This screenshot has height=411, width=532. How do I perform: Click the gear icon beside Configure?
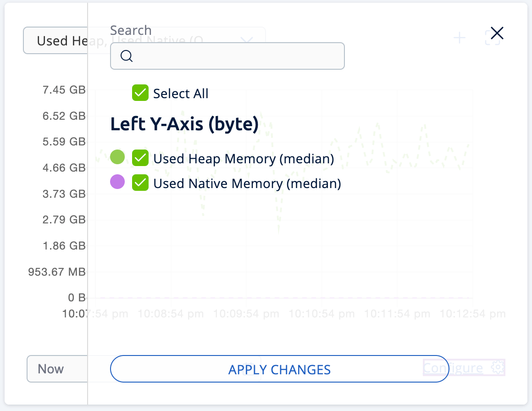tap(497, 367)
